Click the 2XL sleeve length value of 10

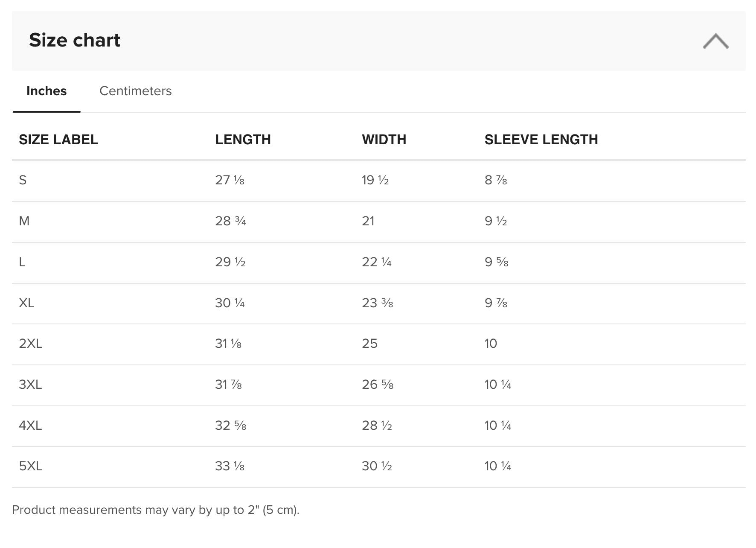tap(491, 344)
